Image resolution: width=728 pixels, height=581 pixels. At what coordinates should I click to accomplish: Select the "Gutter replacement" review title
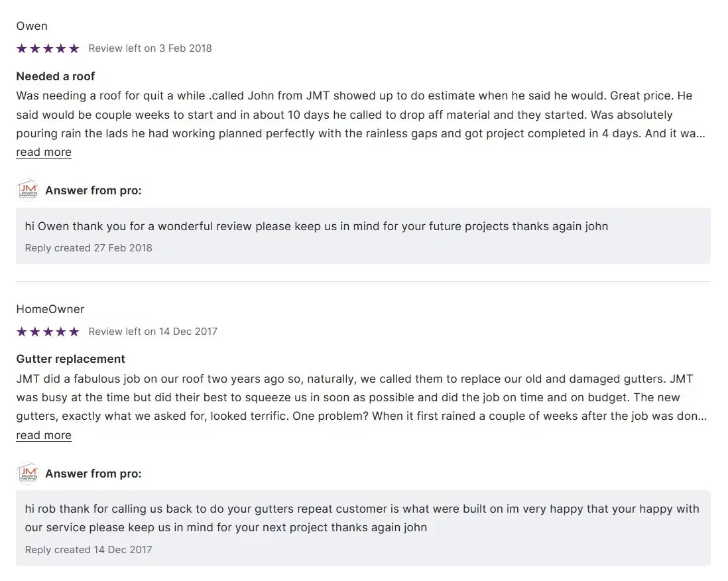[x=70, y=359]
